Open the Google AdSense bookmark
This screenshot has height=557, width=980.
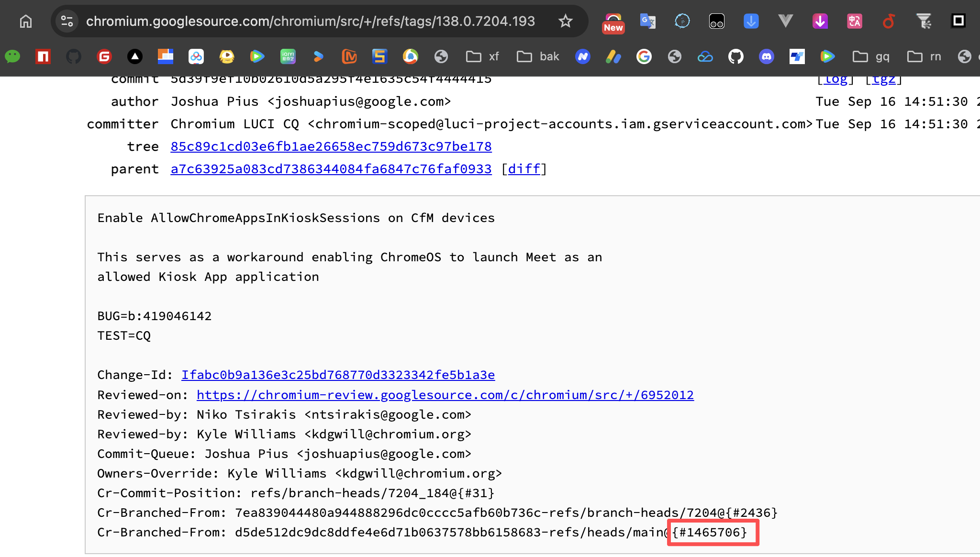tap(613, 56)
